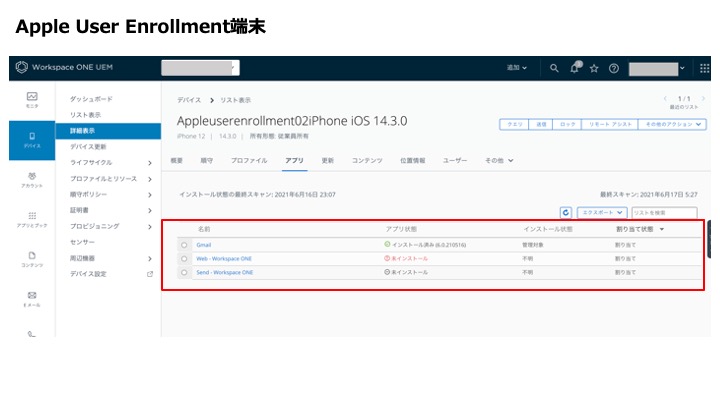Image resolution: width=720 pixels, height=405 pixels.
Task: Open the モニタ monitor section
Action: click(x=32, y=100)
